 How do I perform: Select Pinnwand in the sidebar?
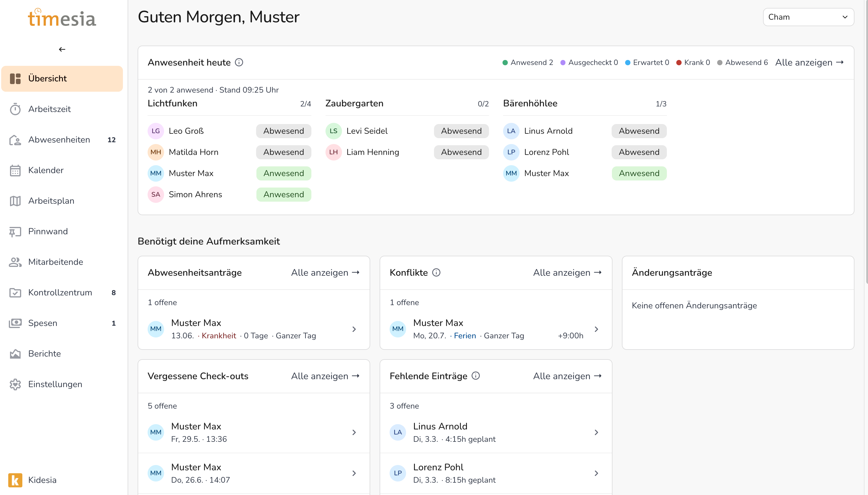tap(62, 232)
